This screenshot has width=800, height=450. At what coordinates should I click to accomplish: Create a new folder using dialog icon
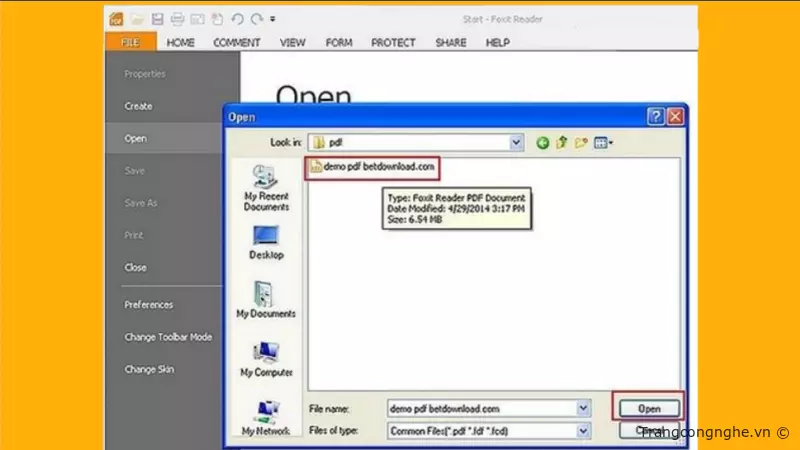coord(582,143)
